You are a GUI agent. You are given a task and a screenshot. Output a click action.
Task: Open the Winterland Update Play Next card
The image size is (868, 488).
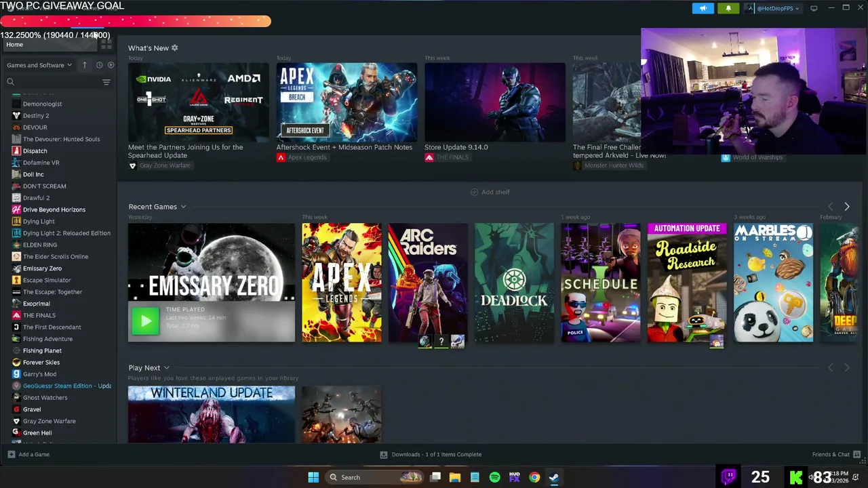coord(212,414)
